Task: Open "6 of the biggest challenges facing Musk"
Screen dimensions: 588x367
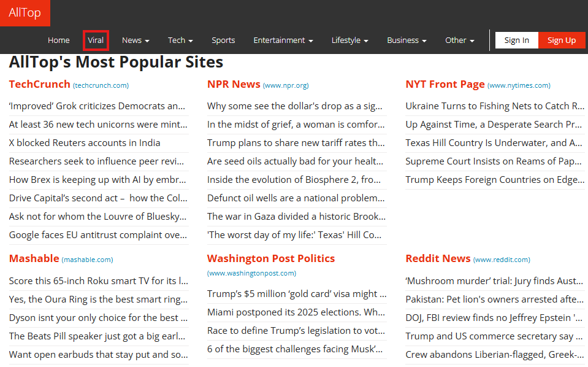Action: [x=295, y=349]
